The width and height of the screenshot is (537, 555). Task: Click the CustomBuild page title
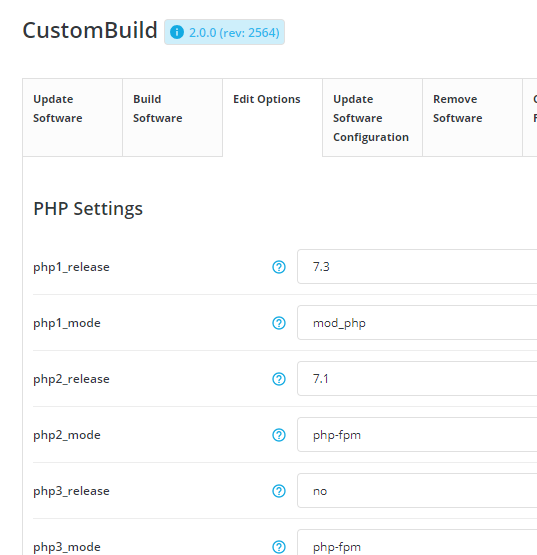click(x=90, y=30)
